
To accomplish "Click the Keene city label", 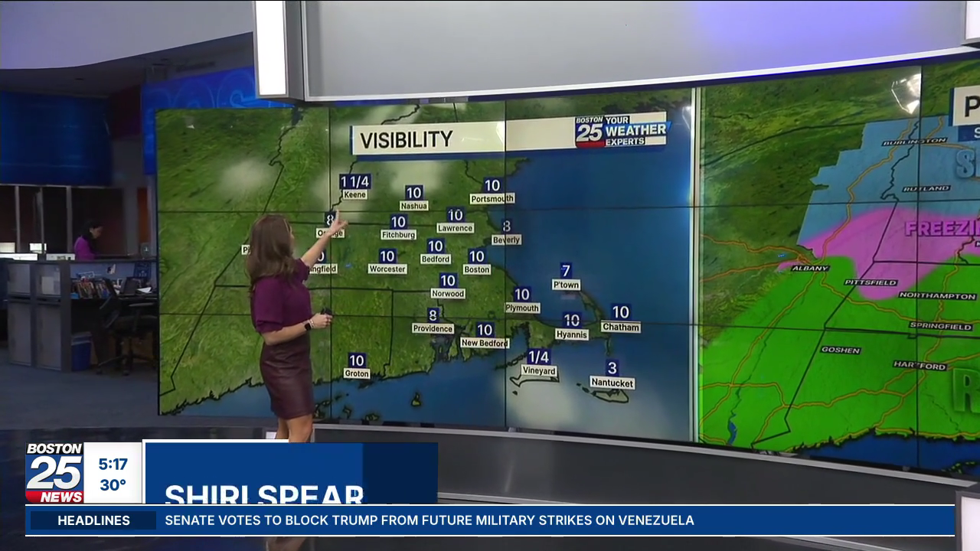I will pyautogui.click(x=354, y=195).
